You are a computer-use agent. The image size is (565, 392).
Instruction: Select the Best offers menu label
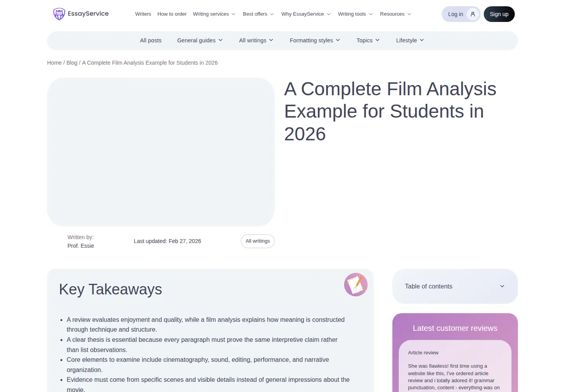coord(255,14)
